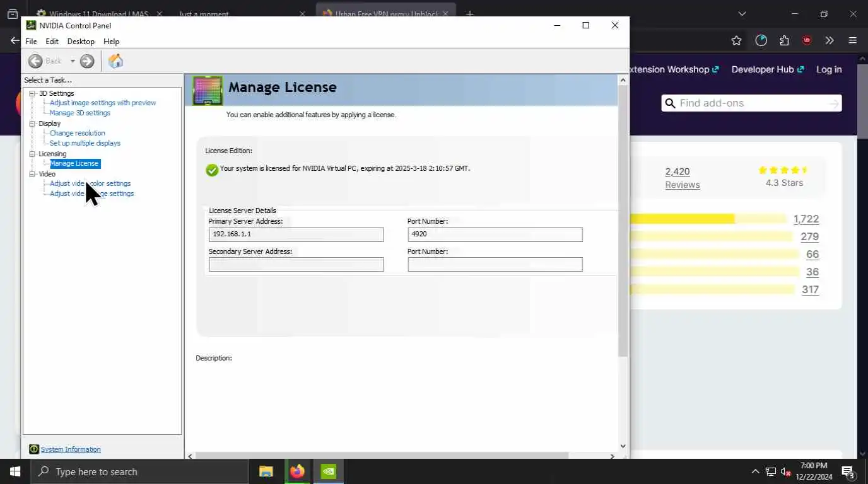This screenshot has width=868, height=484.
Task: Show more tools double-chevron in Firefox
Action: coord(830,40)
